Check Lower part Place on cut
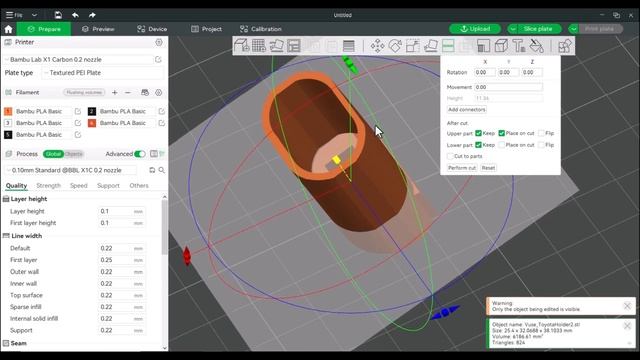The height and width of the screenshot is (360, 640). (502, 145)
